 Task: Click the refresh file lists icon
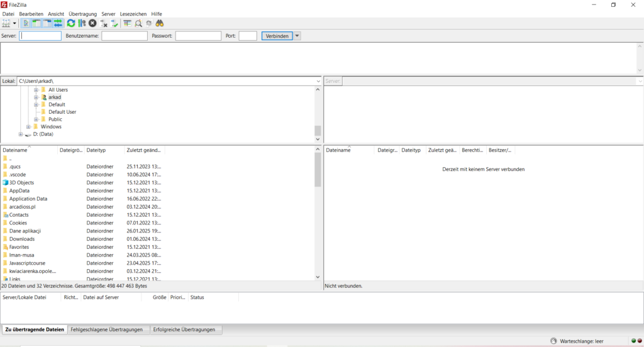71,23
